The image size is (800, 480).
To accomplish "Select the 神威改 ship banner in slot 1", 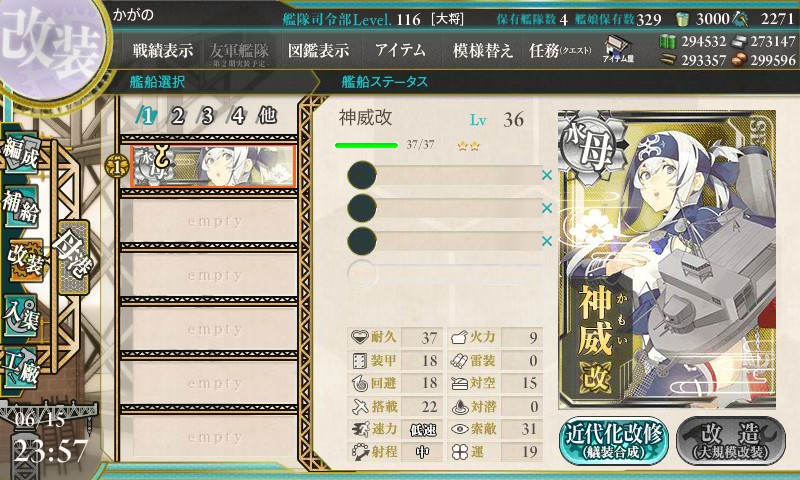I will (213, 166).
